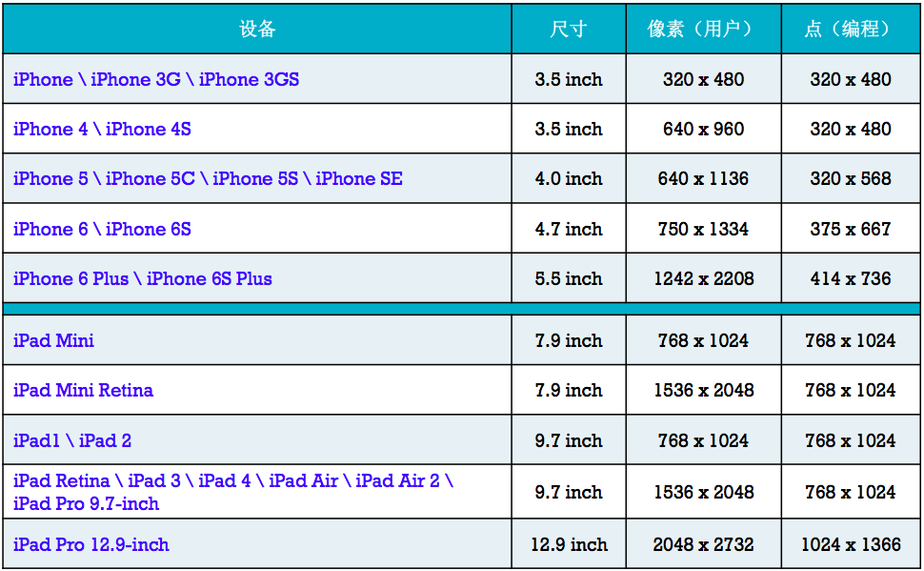Click 9.7 inch in the iPad1 \ iPad 2 row
Screen dimensions: 924x571
(569, 440)
